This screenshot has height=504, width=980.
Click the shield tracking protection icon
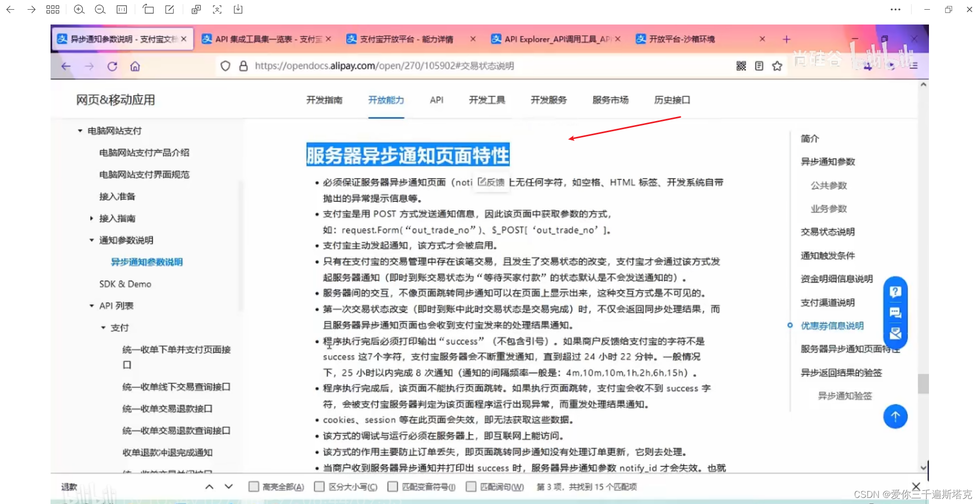pyautogui.click(x=225, y=66)
